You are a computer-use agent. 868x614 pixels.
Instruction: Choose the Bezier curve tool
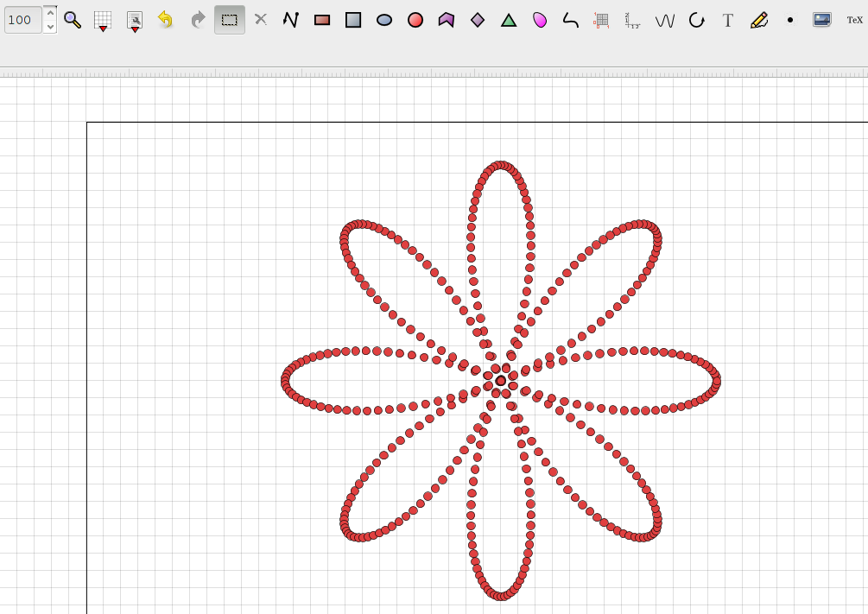click(571, 20)
